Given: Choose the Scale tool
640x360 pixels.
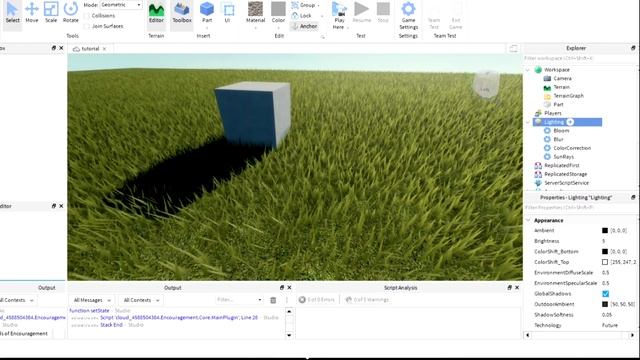Looking at the screenshot, I should coord(51,13).
